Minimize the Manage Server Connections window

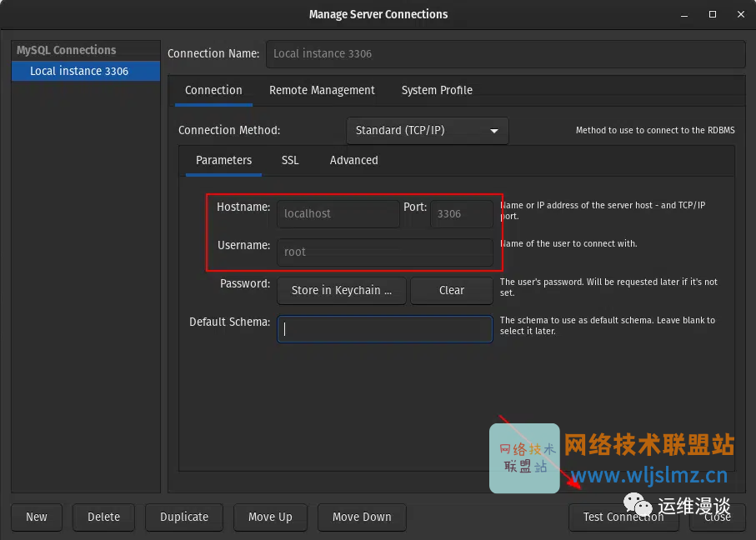coord(684,14)
